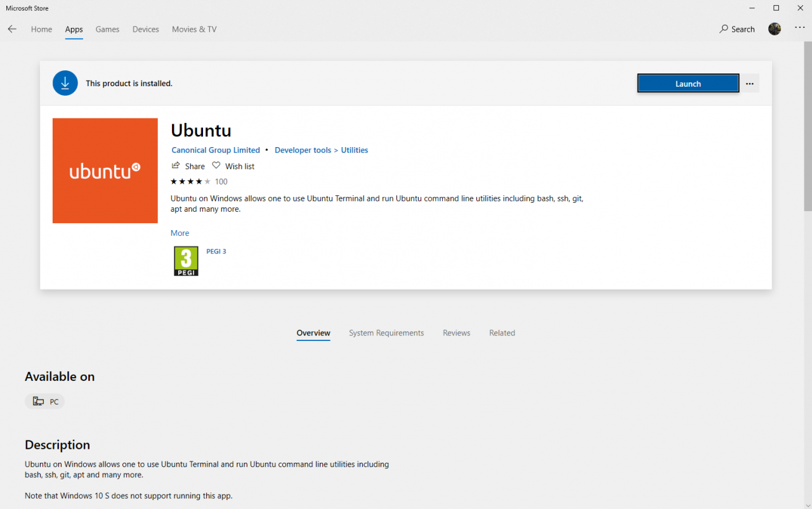Select the Overview section tab

click(x=313, y=333)
